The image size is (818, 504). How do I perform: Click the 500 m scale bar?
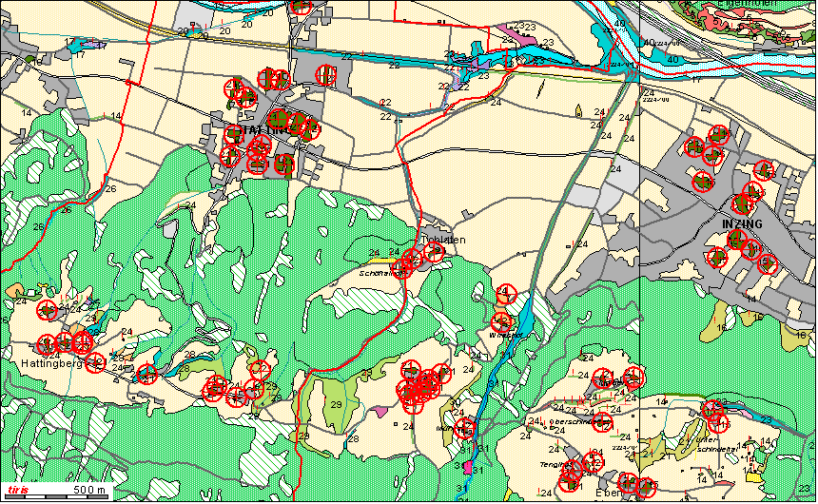84,492
